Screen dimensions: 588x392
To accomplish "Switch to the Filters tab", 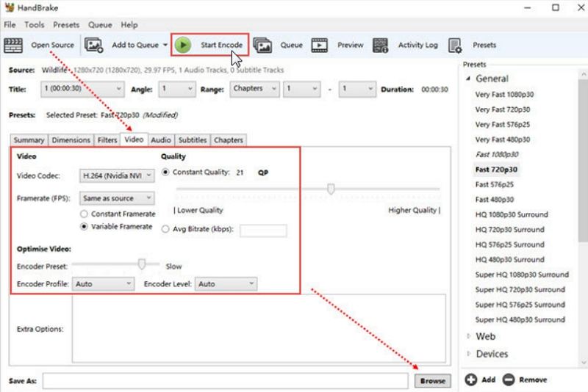I will [x=107, y=140].
